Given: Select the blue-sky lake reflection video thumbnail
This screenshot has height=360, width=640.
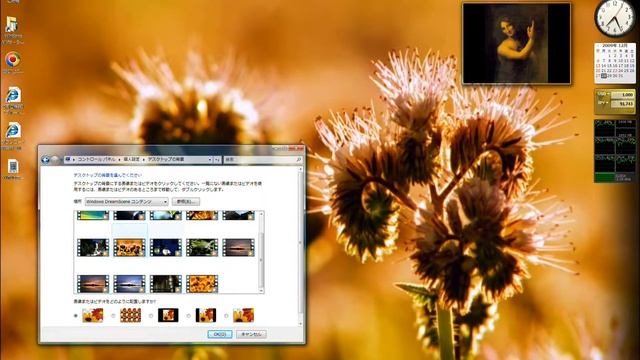Looking at the screenshot, I should (x=129, y=284).
